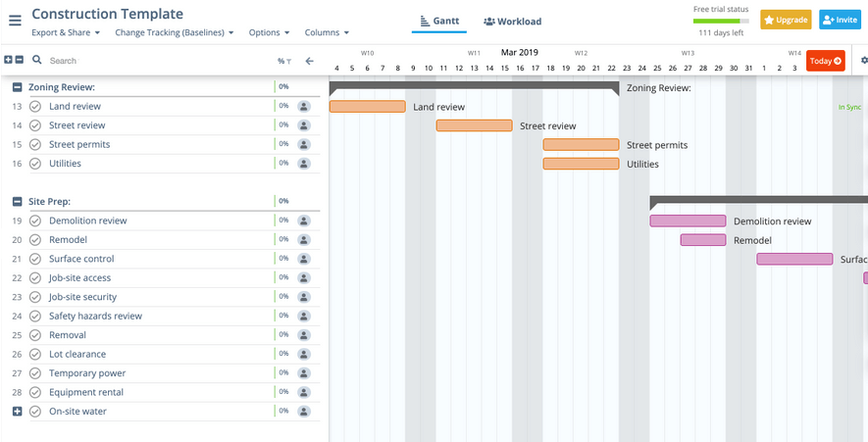Open Export & Share dropdown

coord(66,32)
